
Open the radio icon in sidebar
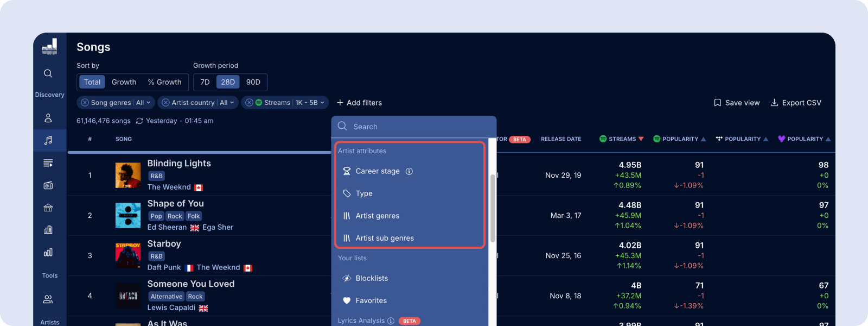pyautogui.click(x=48, y=185)
